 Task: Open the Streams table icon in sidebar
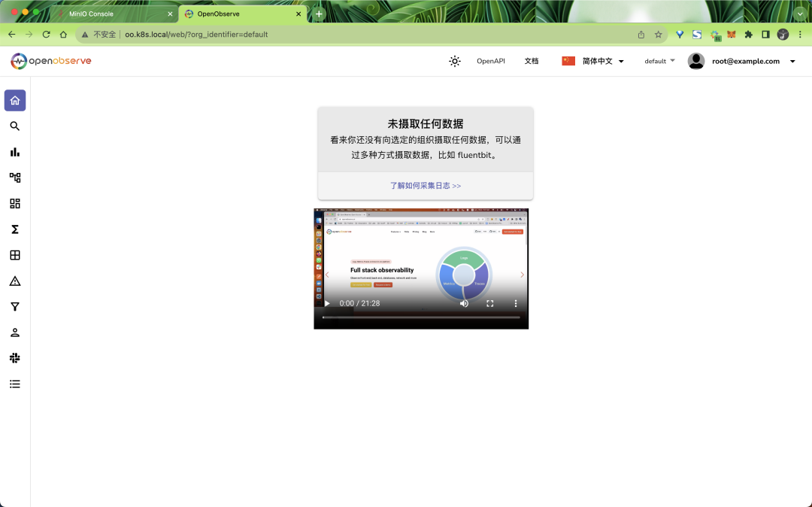(x=15, y=255)
